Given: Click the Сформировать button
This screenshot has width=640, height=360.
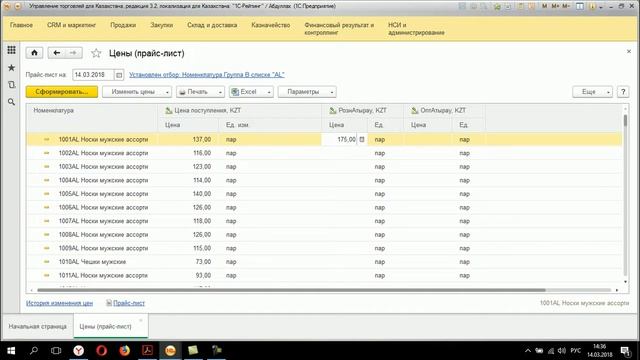Looking at the screenshot, I should tap(62, 92).
